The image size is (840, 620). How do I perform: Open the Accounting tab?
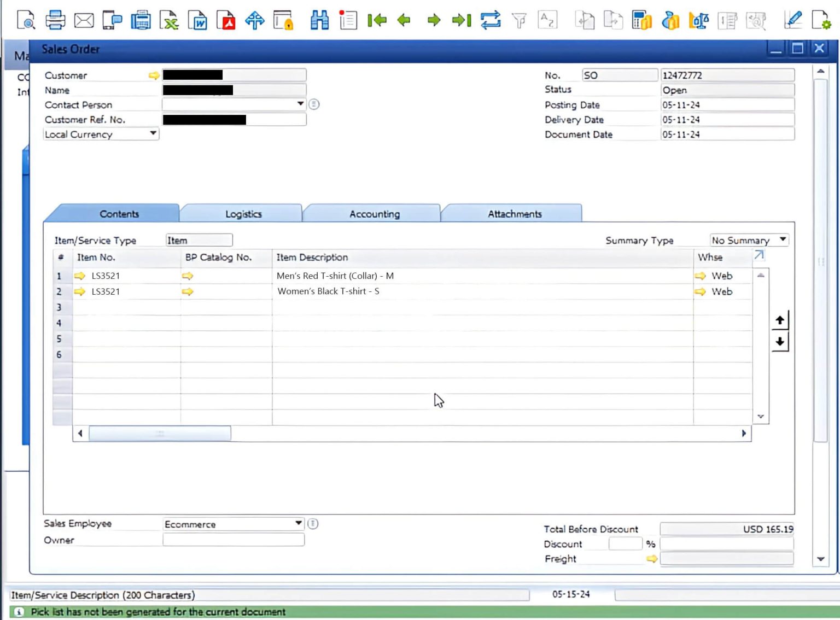tap(374, 214)
